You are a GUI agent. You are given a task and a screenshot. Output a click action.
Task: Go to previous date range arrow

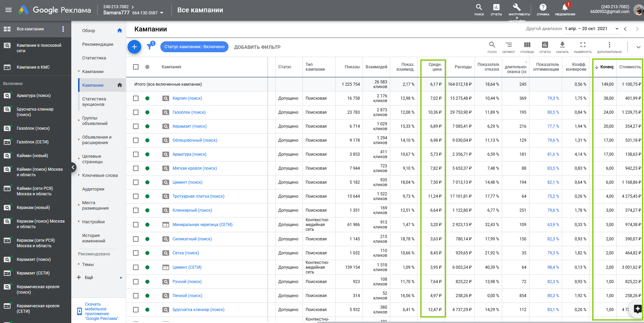pos(625,29)
